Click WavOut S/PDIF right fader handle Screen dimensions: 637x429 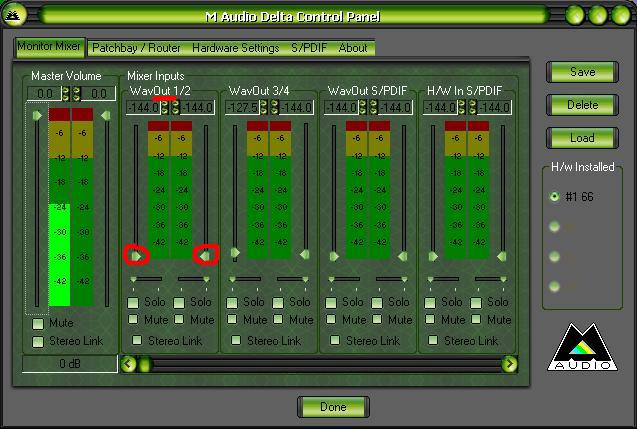point(403,256)
